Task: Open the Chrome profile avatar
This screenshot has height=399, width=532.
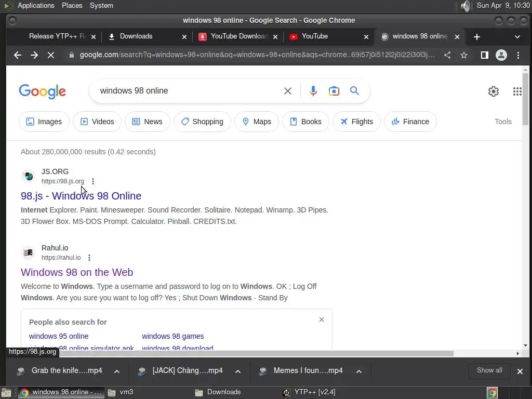Action: (501, 55)
